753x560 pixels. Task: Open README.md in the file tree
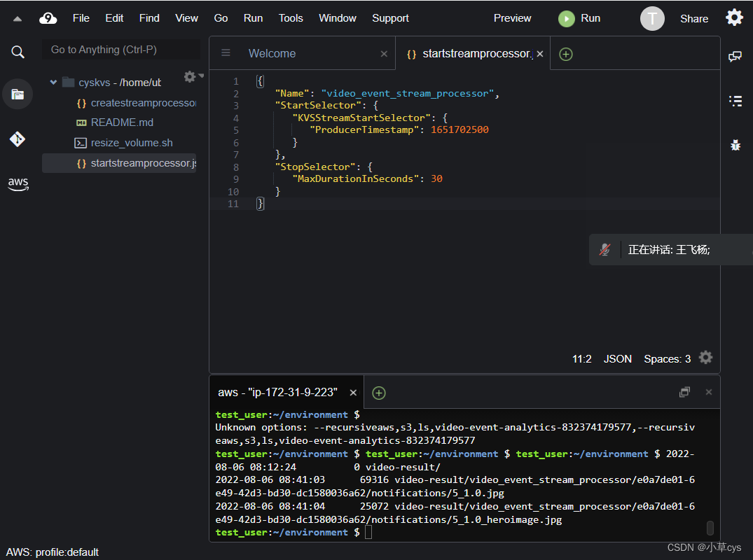coord(116,122)
